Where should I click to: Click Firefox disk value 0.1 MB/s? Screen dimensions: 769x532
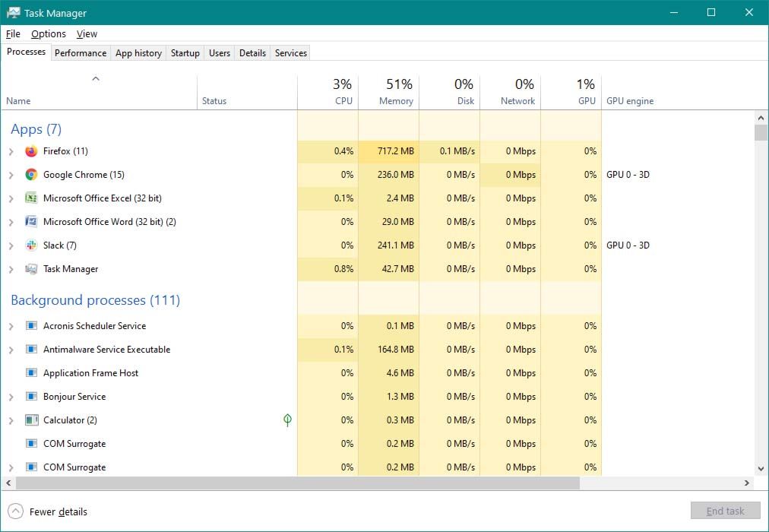pos(457,151)
